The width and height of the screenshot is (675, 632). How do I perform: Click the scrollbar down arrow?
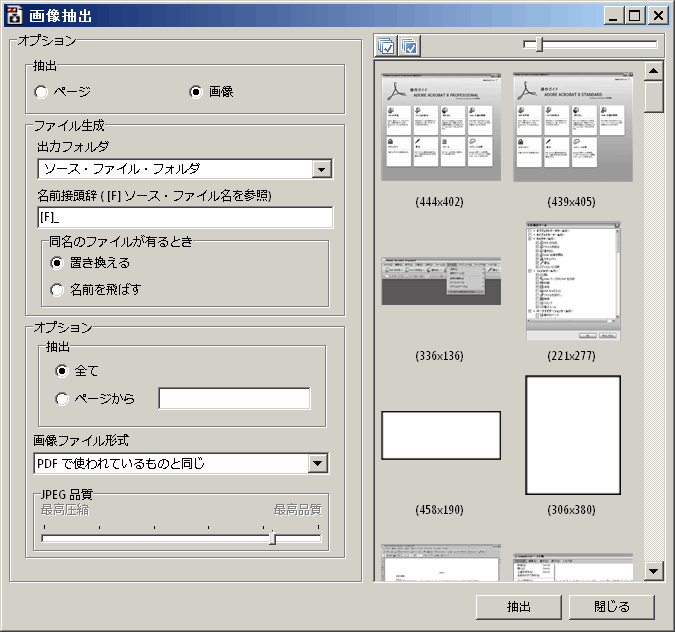click(x=653, y=571)
